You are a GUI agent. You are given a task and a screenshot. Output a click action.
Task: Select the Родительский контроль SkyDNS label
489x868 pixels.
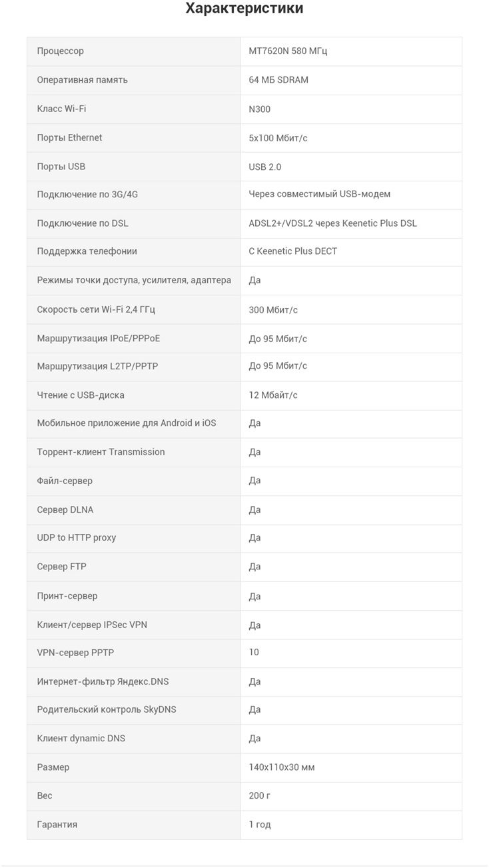(x=107, y=709)
